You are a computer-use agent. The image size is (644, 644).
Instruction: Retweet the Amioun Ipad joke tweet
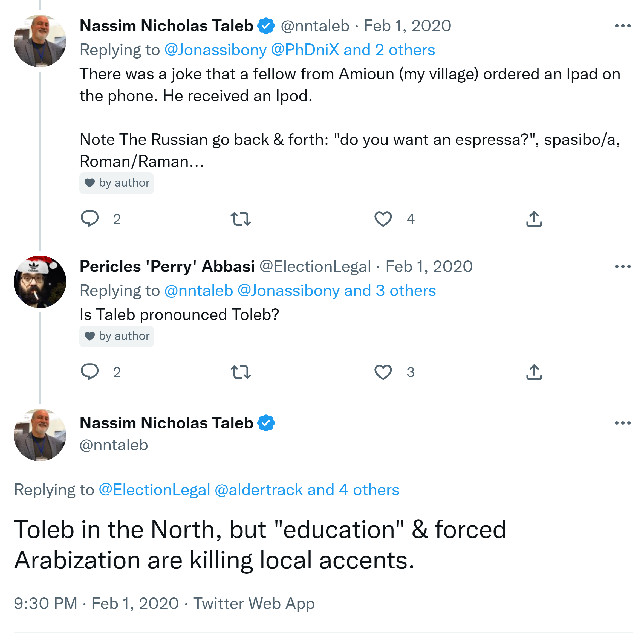pos(241,219)
